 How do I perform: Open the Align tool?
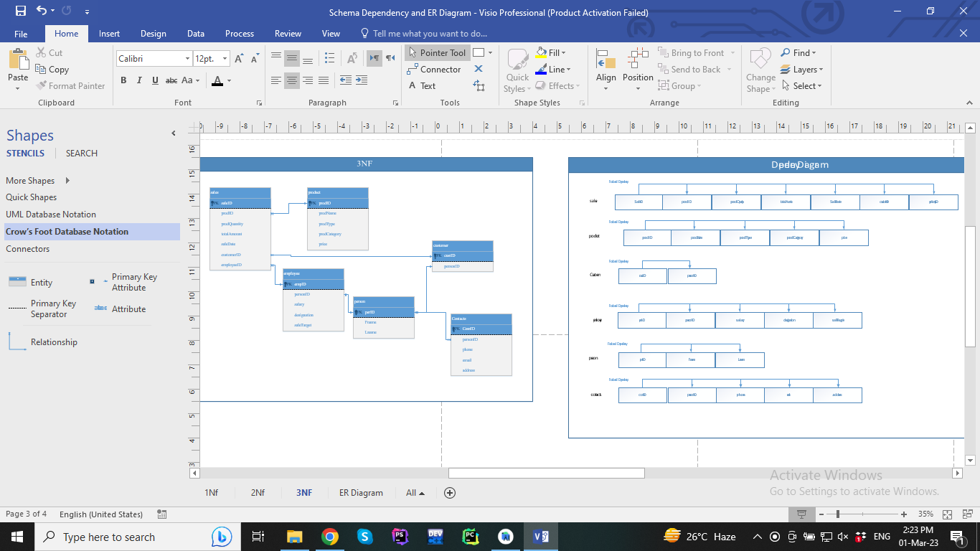tap(606, 69)
